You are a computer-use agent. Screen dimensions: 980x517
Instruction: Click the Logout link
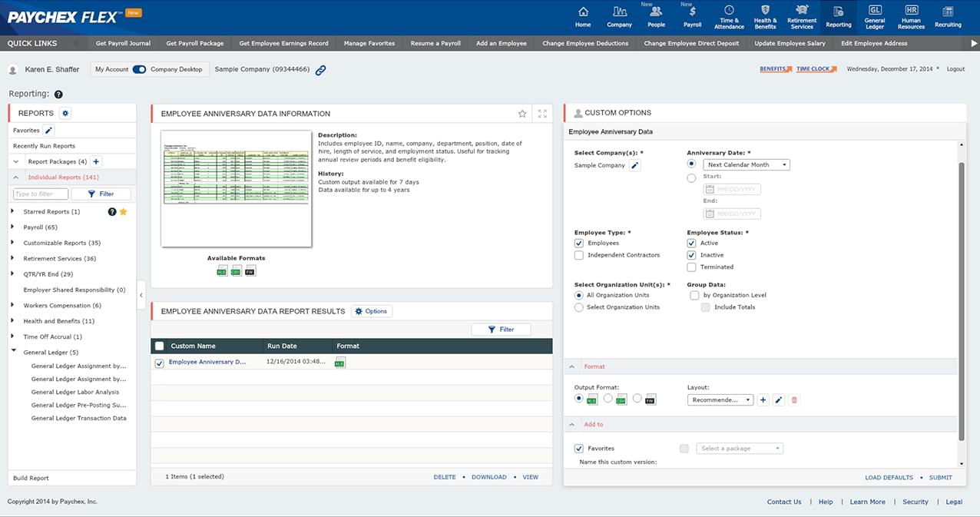pos(955,69)
